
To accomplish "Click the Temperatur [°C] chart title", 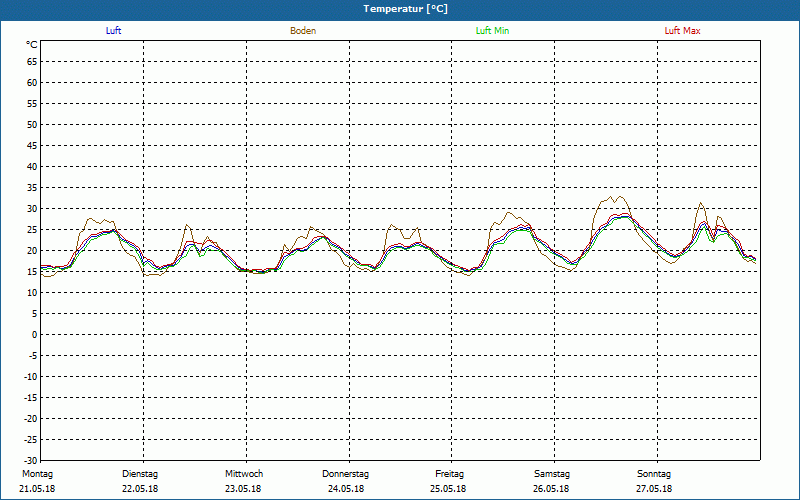I will (x=406, y=9).
